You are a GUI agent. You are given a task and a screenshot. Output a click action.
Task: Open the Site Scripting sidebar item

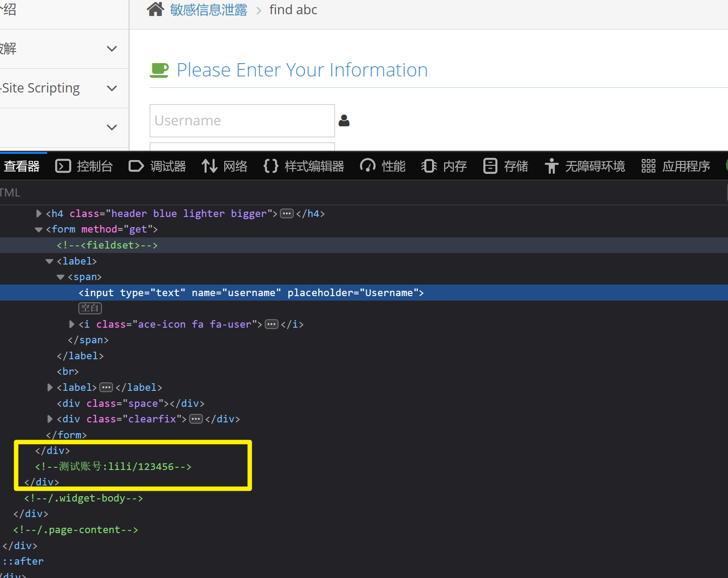[x=40, y=88]
